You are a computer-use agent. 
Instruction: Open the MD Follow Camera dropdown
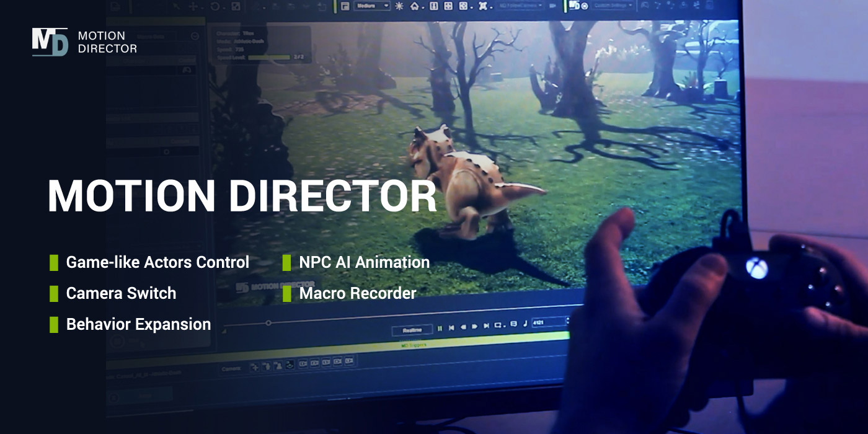[x=520, y=6]
